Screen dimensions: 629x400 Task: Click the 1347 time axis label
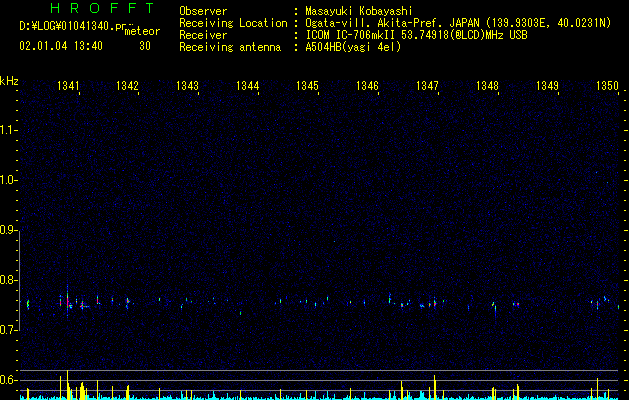pos(428,85)
